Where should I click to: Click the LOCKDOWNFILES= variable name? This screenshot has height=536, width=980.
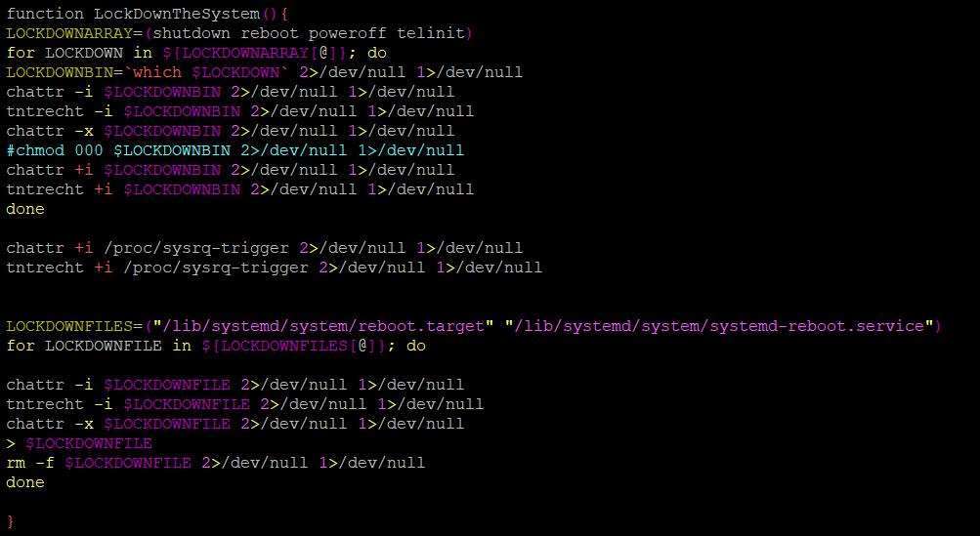point(69,326)
